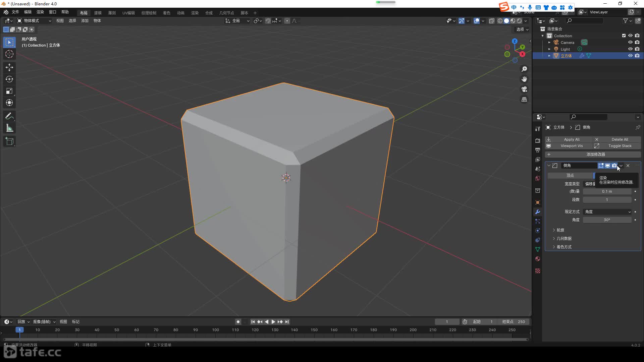Disable Camera in renders via camera icon
This screenshot has width=644, height=362.
click(x=637, y=42)
